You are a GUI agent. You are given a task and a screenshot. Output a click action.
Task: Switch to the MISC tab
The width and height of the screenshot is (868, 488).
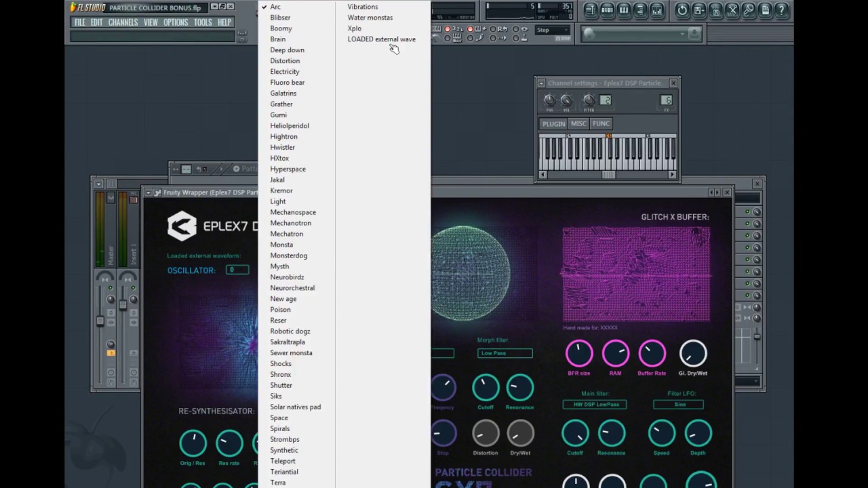pyautogui.click(x=578, y=123)
